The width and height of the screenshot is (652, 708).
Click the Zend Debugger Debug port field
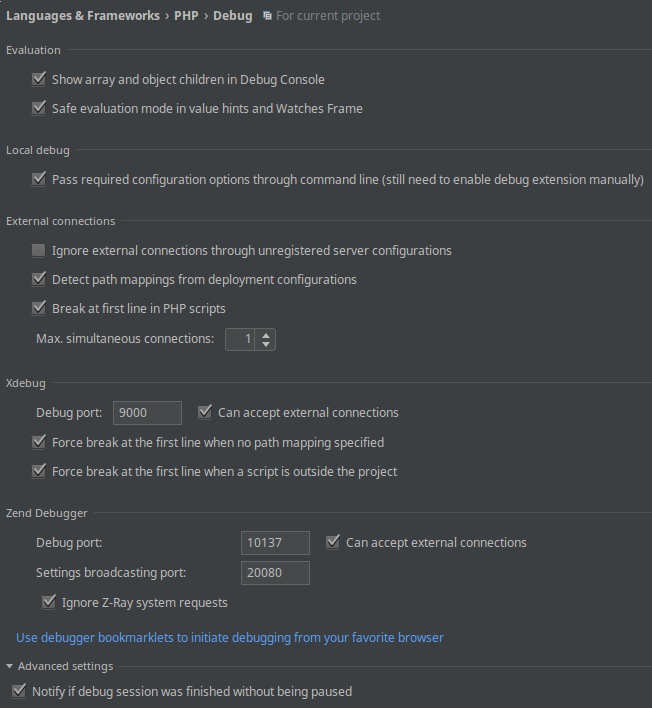coord(275,542)
